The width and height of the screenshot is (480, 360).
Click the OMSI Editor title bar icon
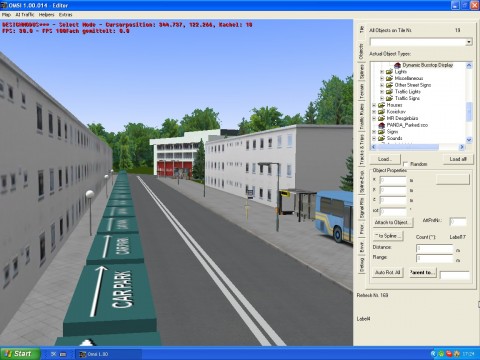tap(4, 5)
